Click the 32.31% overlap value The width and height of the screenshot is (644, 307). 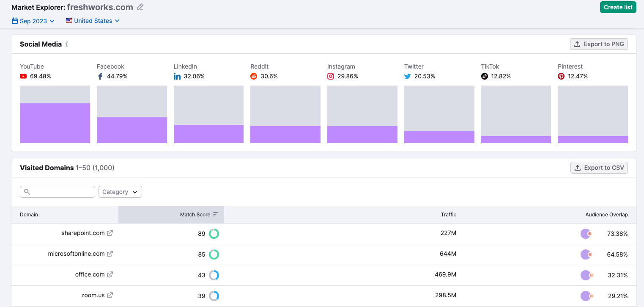(618, 275)
